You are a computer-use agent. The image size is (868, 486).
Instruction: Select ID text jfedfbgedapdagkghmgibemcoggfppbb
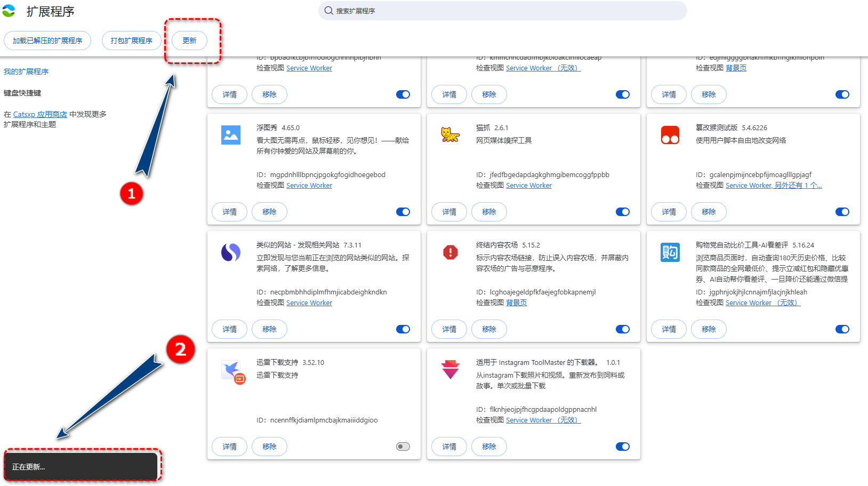[x=549, y=174]
